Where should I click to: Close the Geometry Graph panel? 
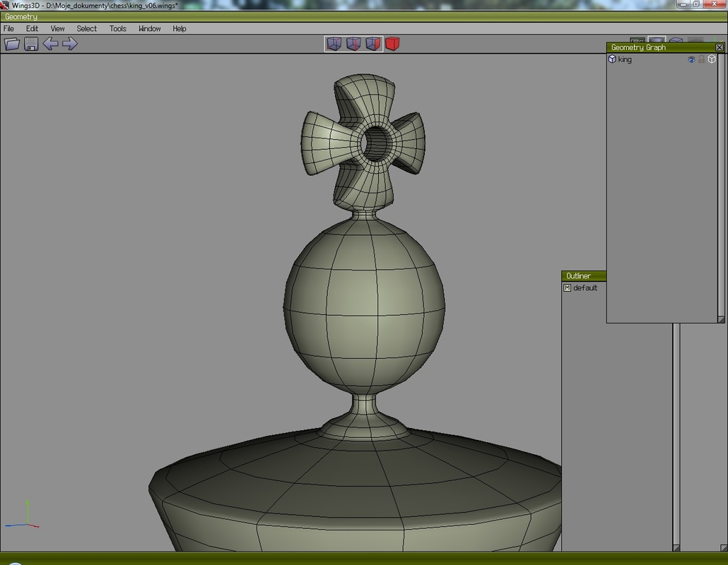pos(720,47)
